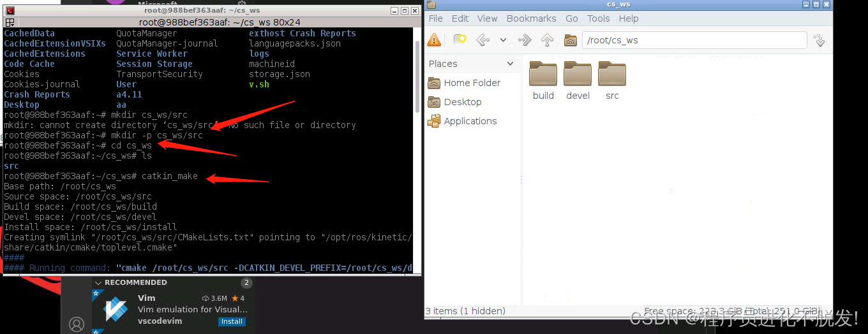Jump to home folder via toolbar icon
The height and width of the screenshot is (334, 868).
click(571, 40)
